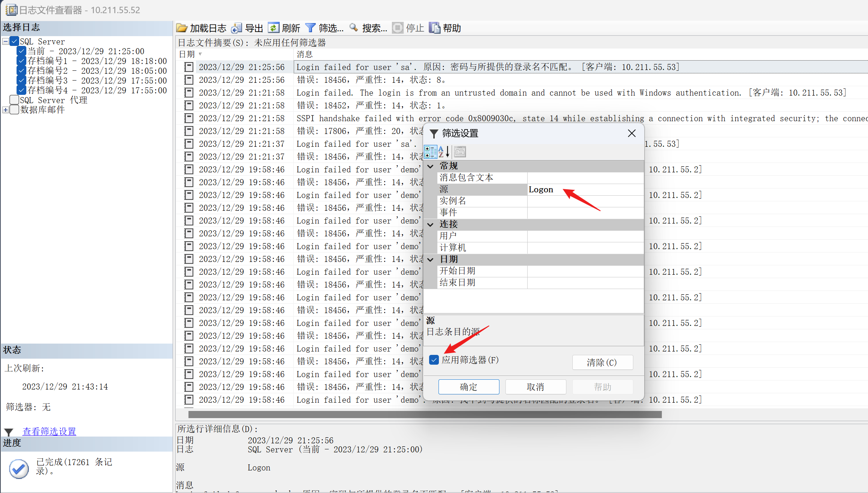This screenshot has width=868, height=493.
Task: Click the Start Date value field
Action: pos(585,271)
